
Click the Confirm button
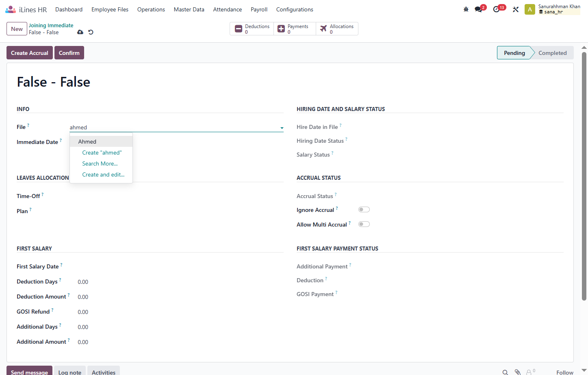[x=69, y=53]
